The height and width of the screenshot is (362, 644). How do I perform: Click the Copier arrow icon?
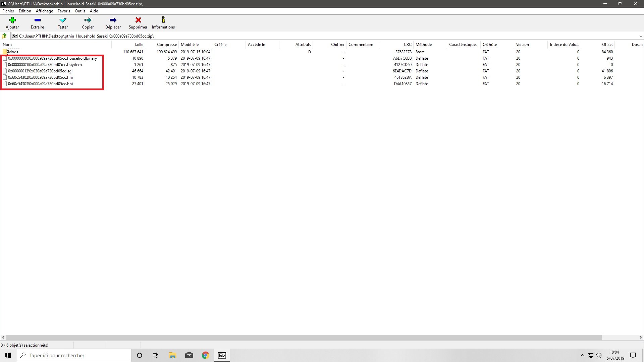(88, 20)
